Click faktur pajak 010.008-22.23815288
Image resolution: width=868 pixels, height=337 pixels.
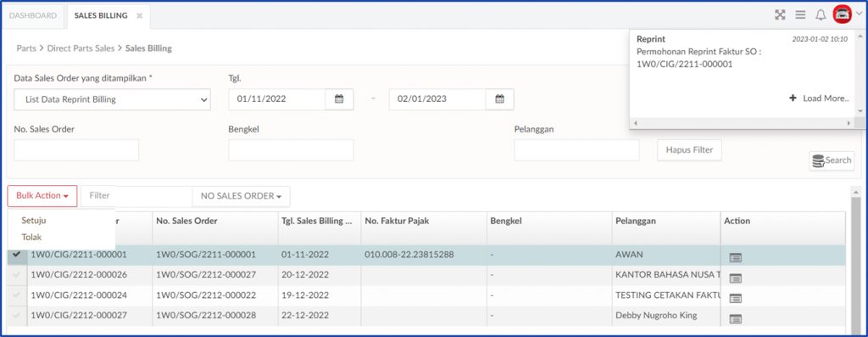pyautogui.click(x=409, y=255)
